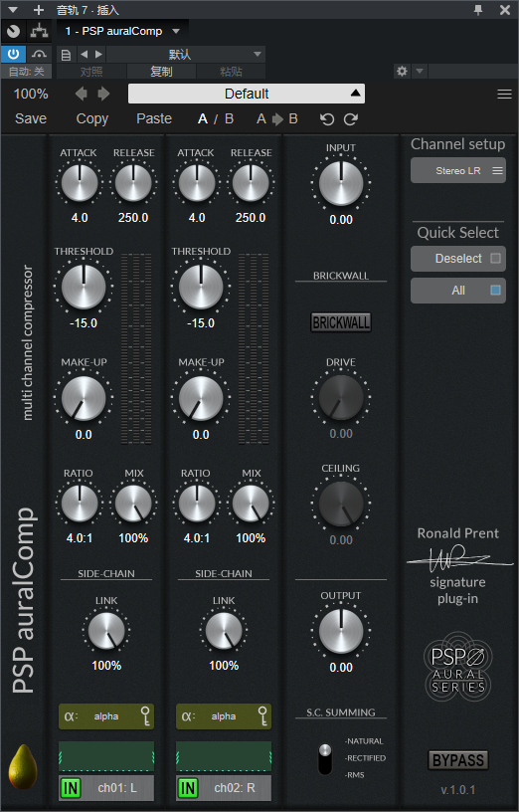Screen dimensions: 519x812
Task: Click the left channel ATTACK value 4.0
Action: (80, 218)
